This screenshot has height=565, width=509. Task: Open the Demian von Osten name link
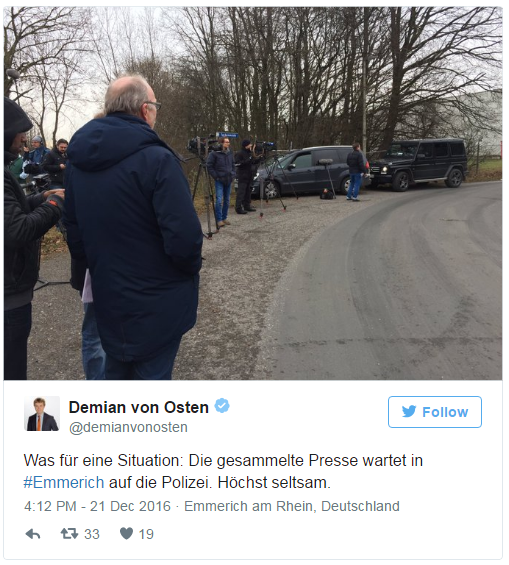pos(139,408)
